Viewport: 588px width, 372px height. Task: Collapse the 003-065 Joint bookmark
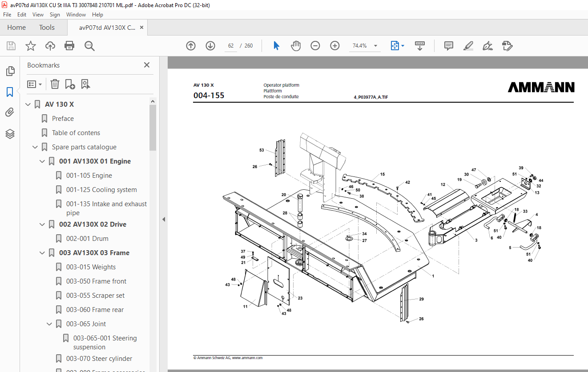[49, 324]
